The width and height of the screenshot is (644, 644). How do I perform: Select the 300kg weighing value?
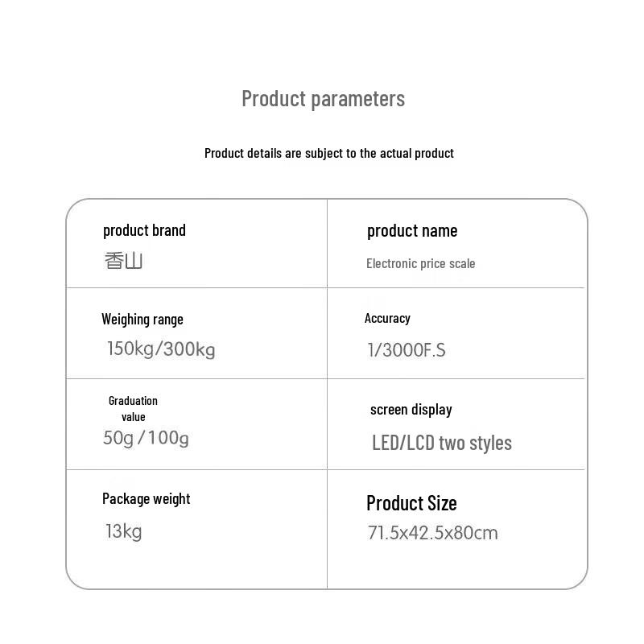pyautogui.click(x=190, y=349)
